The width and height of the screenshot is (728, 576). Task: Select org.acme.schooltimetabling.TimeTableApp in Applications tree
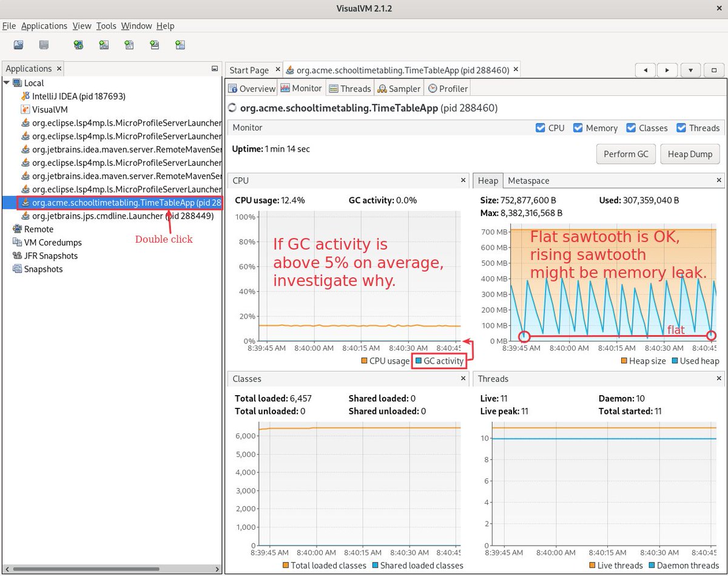[x=121, y=203]
